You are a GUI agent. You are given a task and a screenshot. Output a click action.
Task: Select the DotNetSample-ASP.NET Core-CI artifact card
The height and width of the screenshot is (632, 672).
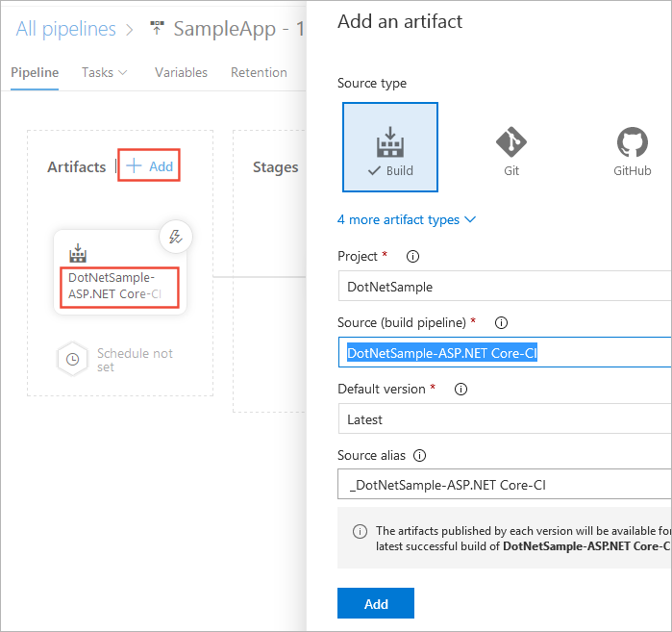pyautogui.click(x=119, y=272)
